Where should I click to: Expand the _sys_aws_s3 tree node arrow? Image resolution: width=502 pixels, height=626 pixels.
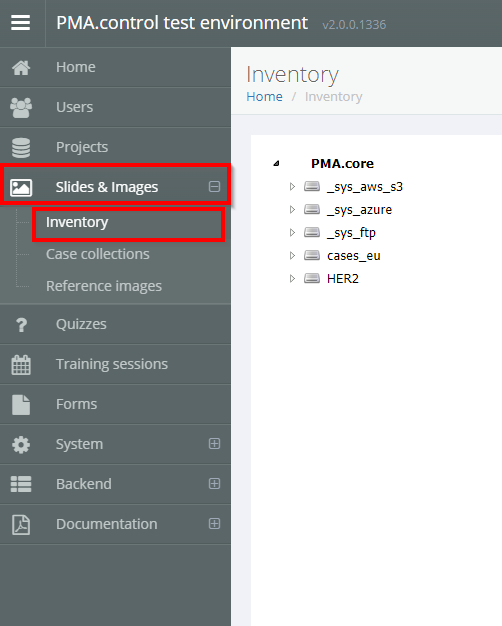click(x=292, y=186)
